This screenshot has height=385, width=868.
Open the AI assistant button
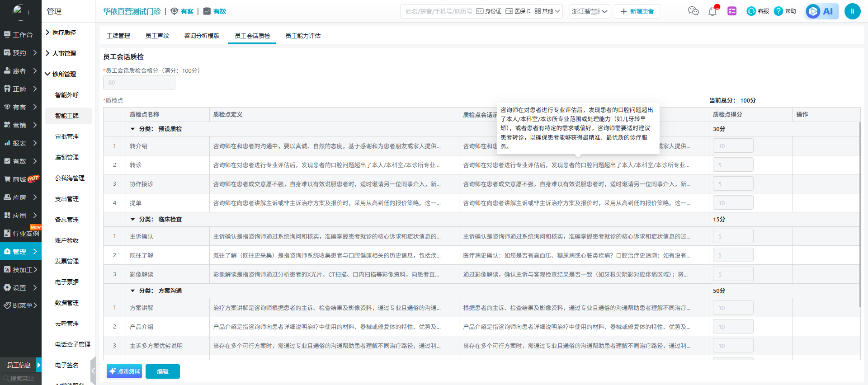click(821, 11)
